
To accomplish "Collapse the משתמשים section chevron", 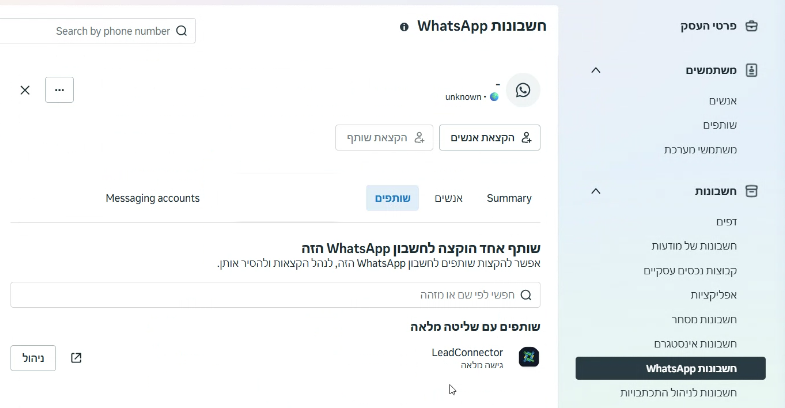I will point(595,71).
